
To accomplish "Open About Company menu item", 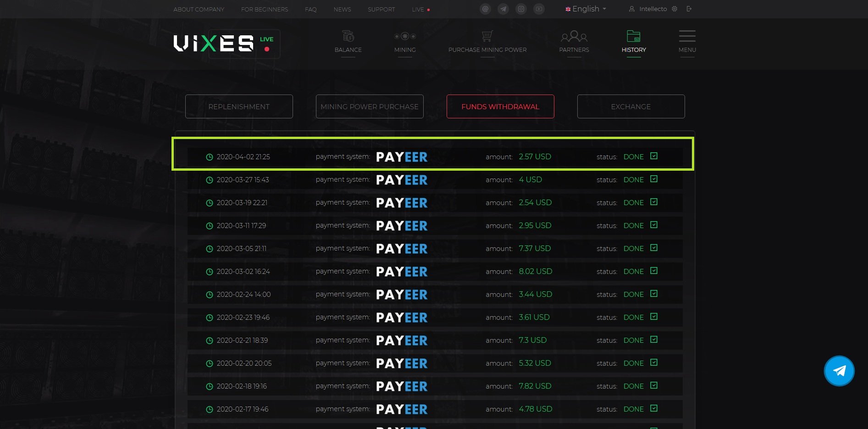I will 199,9.
